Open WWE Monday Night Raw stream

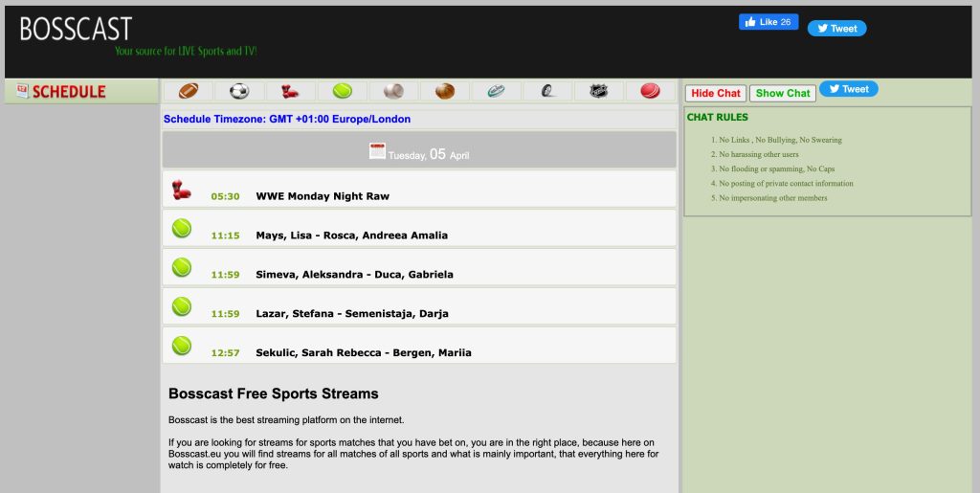coord(323,196)
